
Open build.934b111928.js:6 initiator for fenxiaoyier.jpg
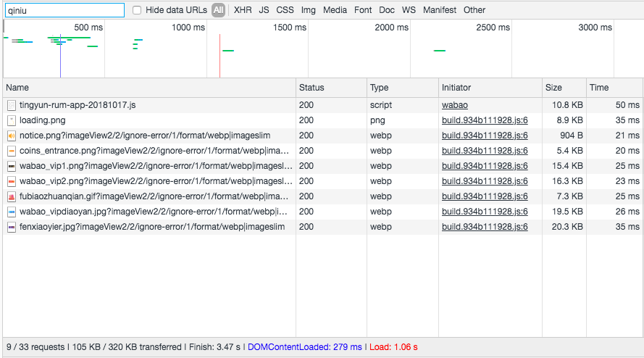point(485,227)
